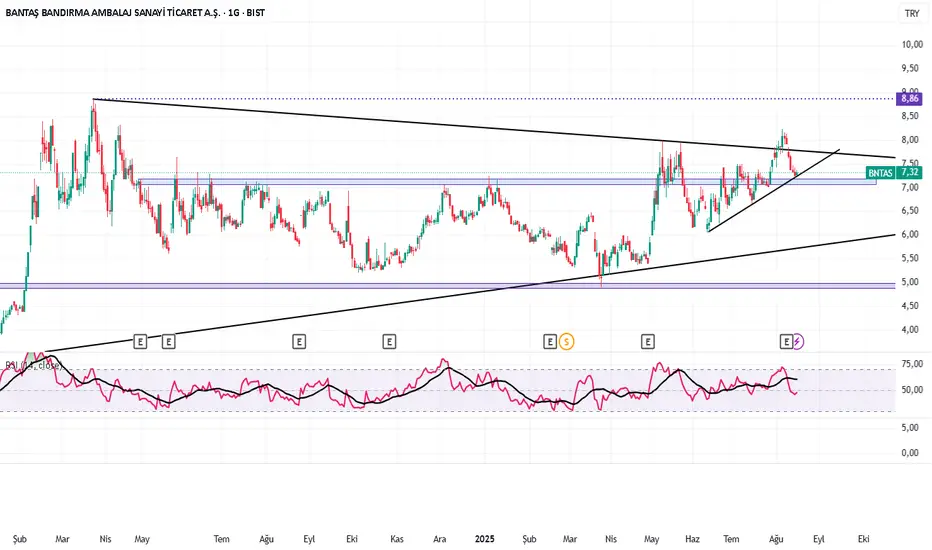Viewport: 932px width, 550px height.
Task: Click the Kas month label on time axis
Action: pyautogui.click(x=396, y=539)
